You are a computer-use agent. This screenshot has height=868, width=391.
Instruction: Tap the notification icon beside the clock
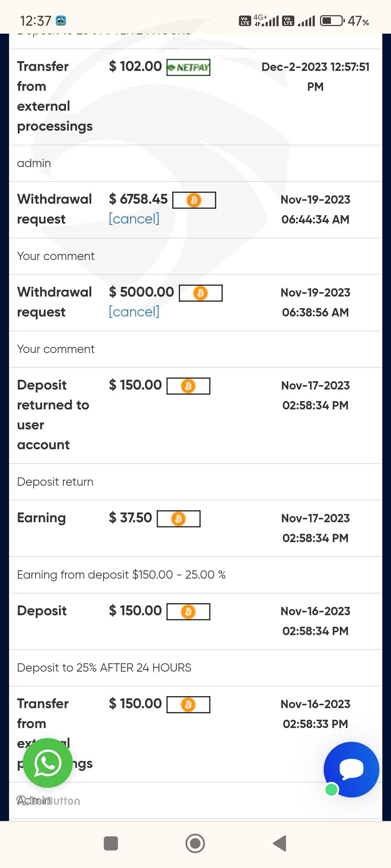pyautogui.click(x=61, y=21)
